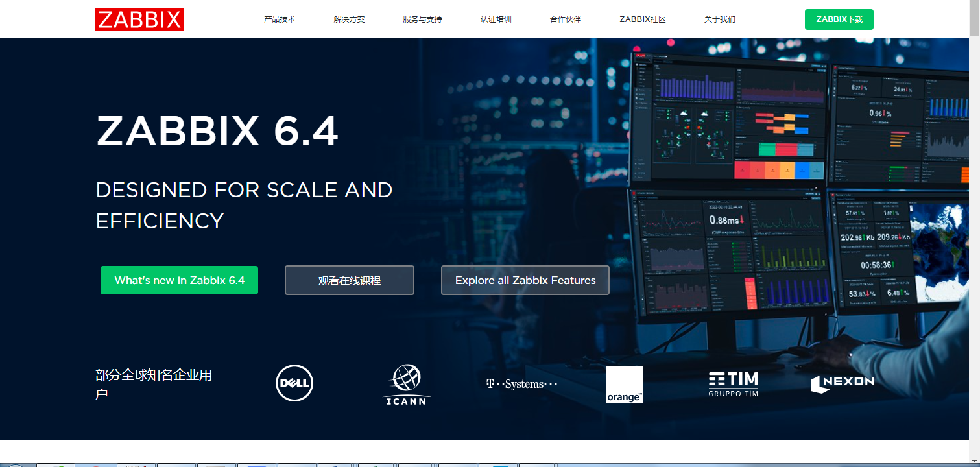Click the ZABBIX logo in header
Image resolution: width=980 pixels, height=467 pixels.
point(139,19)
